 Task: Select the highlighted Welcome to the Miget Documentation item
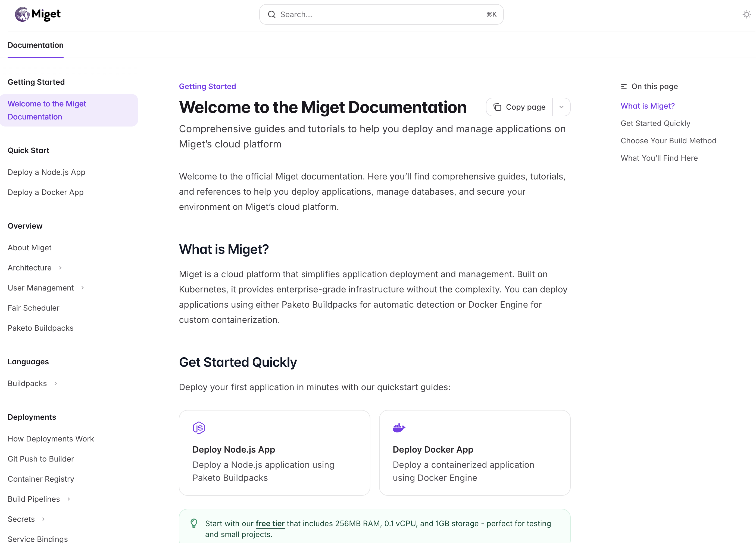coord(47,110)
